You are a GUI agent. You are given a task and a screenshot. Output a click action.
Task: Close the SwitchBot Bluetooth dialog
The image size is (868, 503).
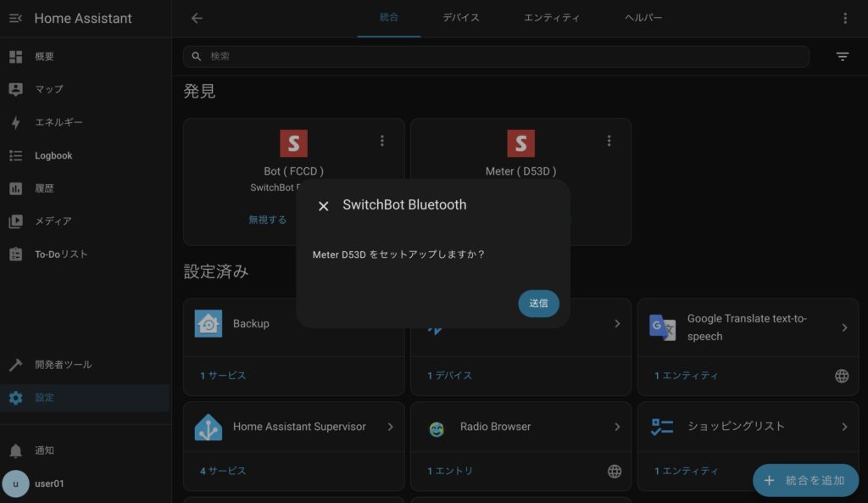pos(323,206)
